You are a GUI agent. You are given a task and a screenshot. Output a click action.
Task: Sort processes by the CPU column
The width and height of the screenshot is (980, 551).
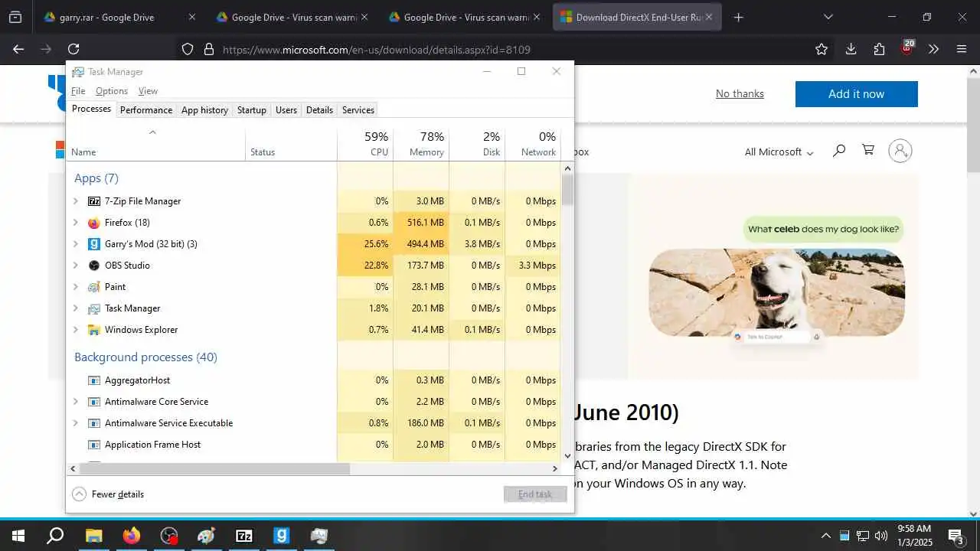[x=365, y=144]
